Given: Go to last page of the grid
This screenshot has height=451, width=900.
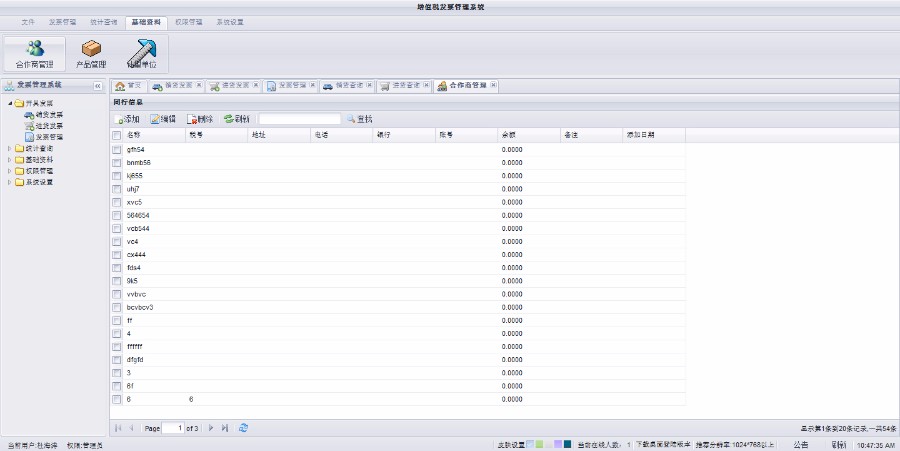Looking at the screenshot, I should point(224,428).
